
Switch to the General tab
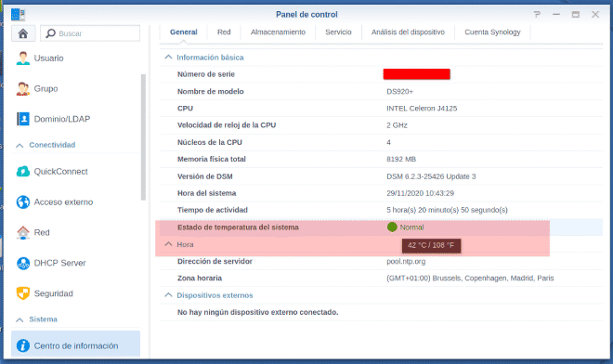click(183, 32)
